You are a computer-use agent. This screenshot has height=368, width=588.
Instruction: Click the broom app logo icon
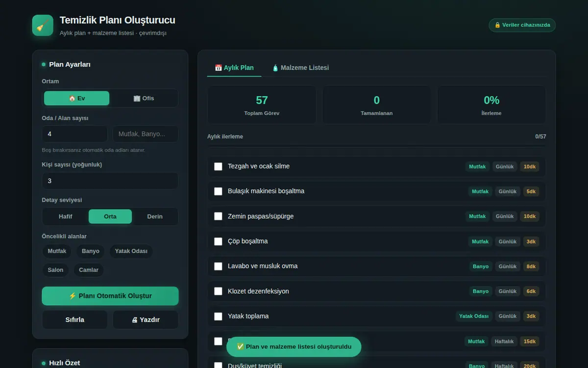pos(43,25)
